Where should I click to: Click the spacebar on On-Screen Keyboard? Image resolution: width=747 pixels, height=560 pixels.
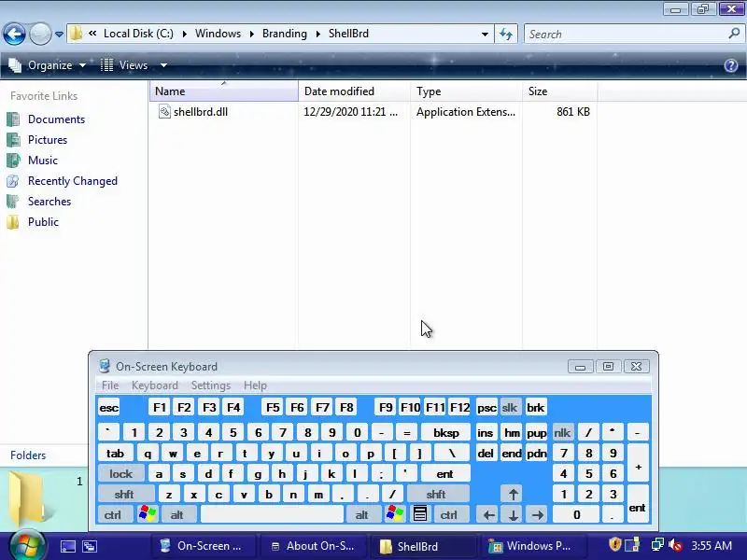(272, 515)
